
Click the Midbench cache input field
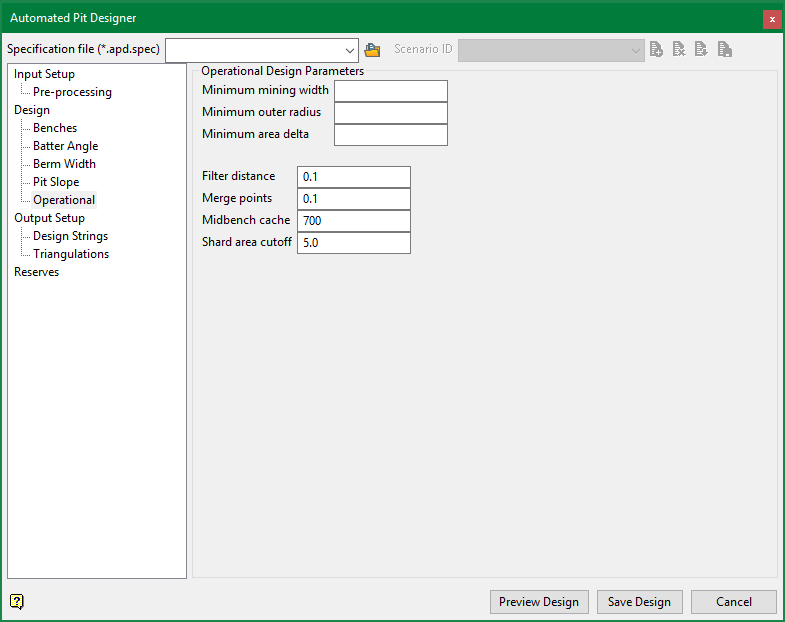point(353,220)
